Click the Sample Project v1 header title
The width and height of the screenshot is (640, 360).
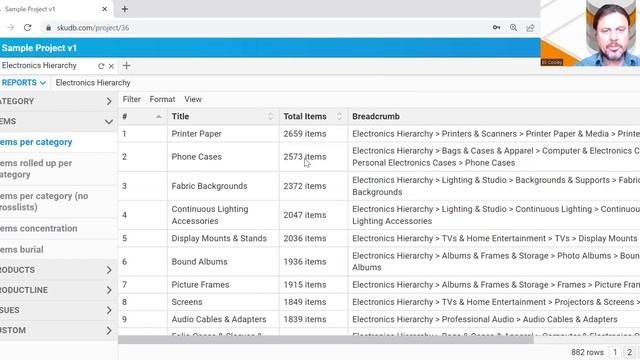39,48
